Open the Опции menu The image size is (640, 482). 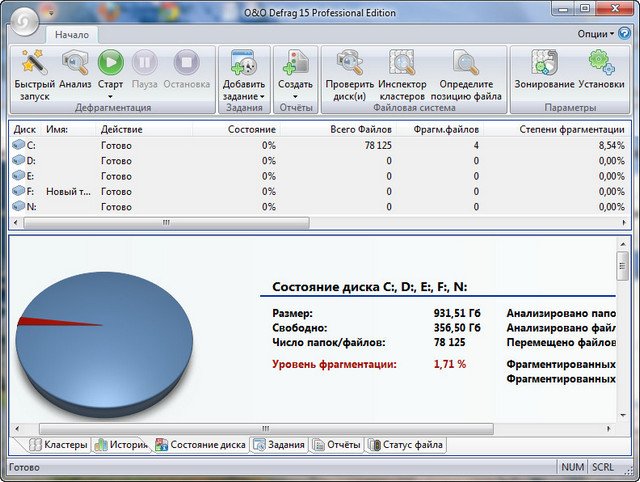click(x=596, y=34)
